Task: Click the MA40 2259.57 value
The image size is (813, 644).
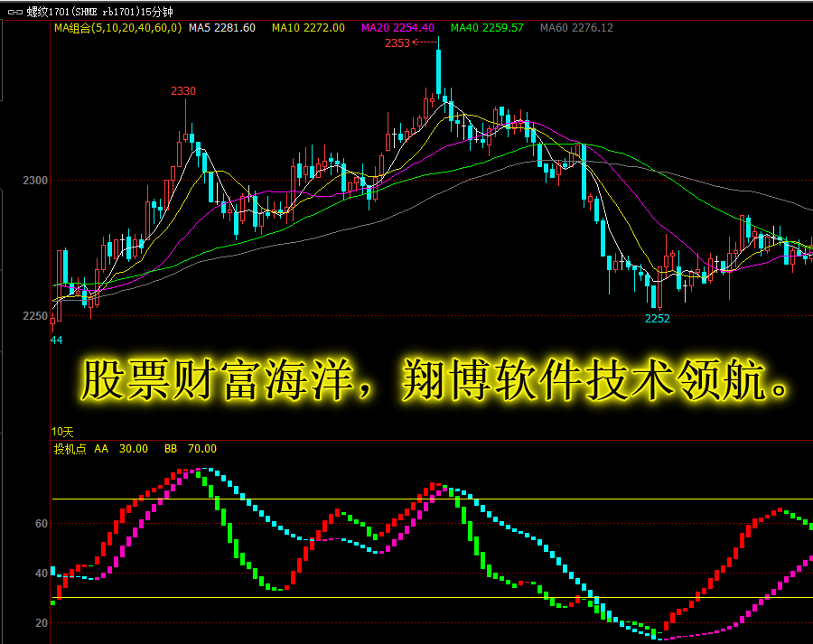Action: 487,28
